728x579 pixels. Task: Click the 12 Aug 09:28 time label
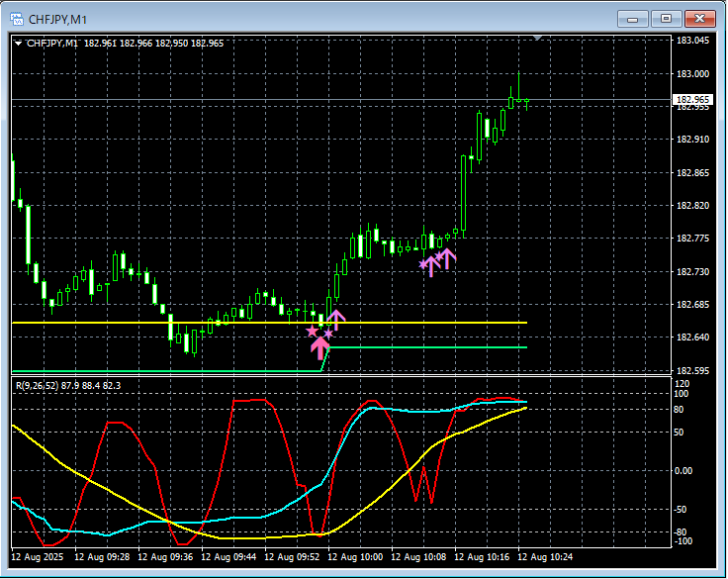click(x=102, y=556)
